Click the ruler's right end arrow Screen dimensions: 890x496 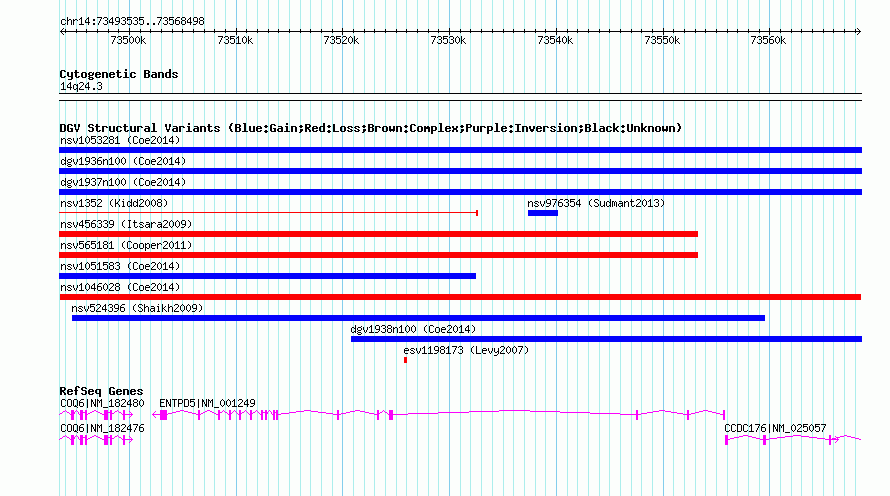[858, 32]
